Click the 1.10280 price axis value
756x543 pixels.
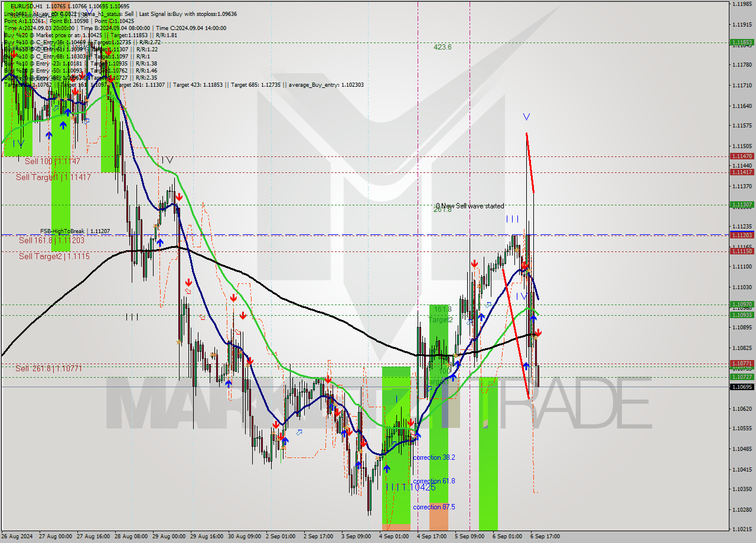click(742, 509)
